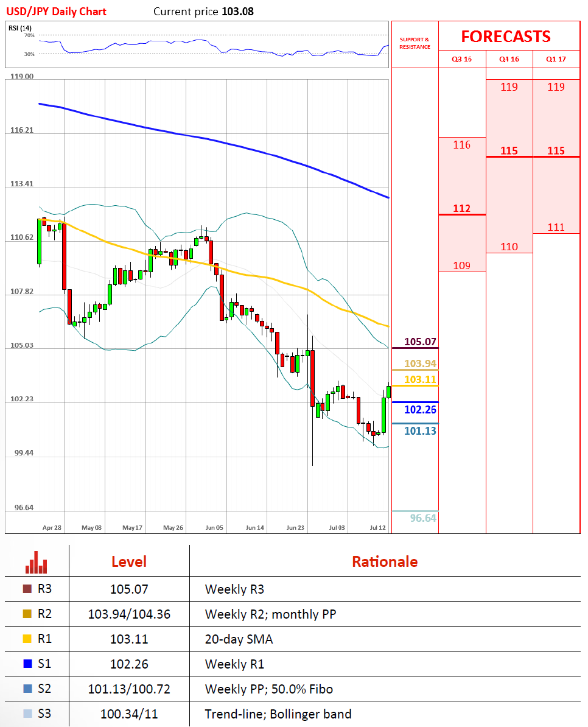Click the Q4 16 forecast value 110
The height and width of the screenshot is (727, 588).
pyautogui.click(x=509, y=247)
